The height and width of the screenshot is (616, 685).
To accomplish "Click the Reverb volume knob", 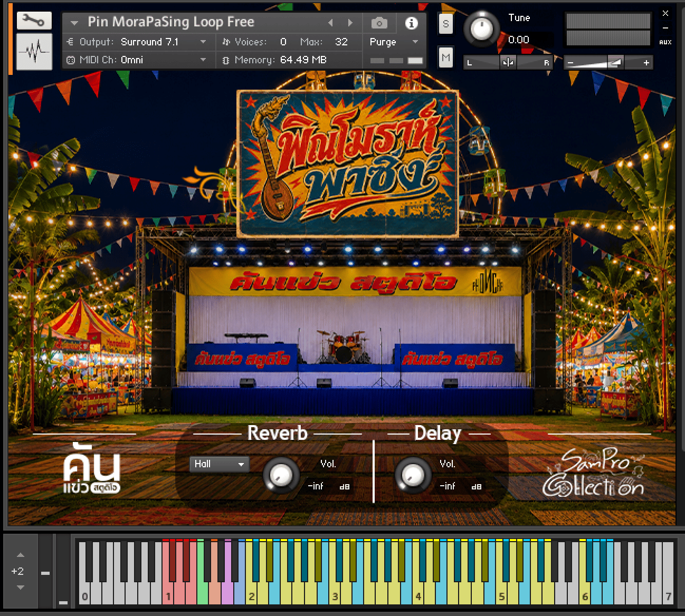I will (x=280, y=475).
